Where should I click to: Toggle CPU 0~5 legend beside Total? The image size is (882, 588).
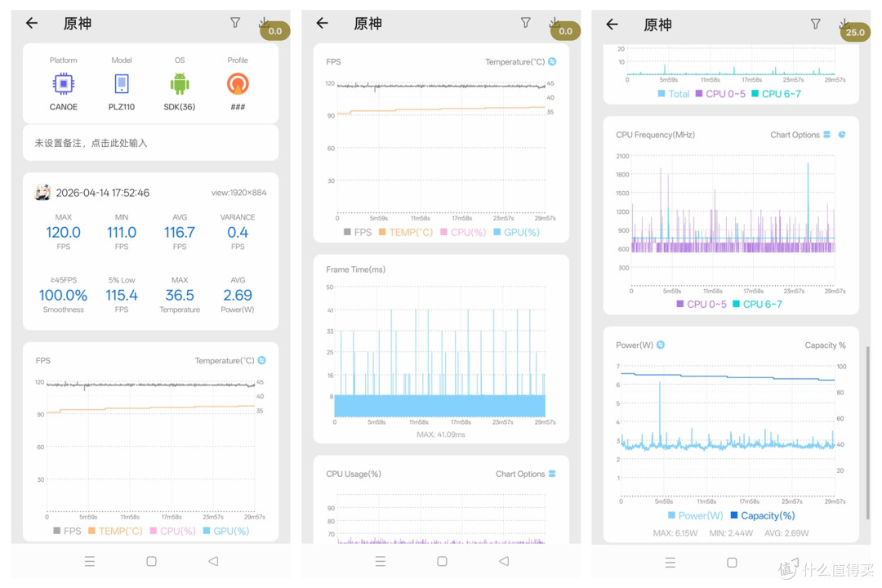click(x=720, y=94)
